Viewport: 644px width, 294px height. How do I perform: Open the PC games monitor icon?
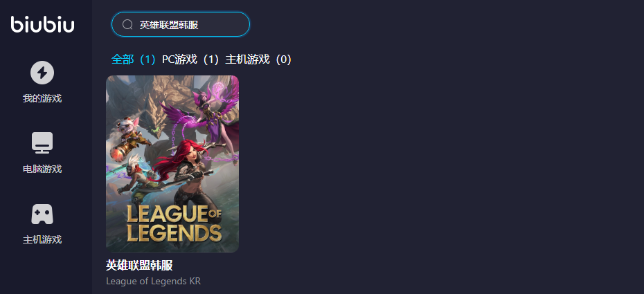point(42,143)
